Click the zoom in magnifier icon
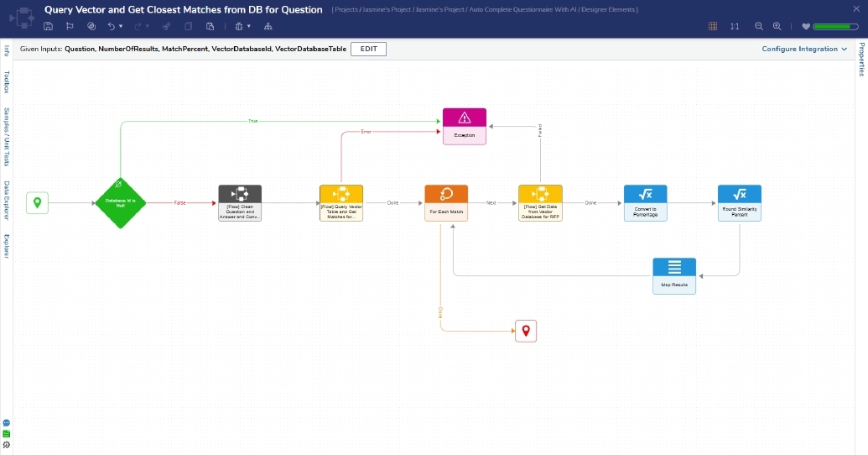 coord(777,26)
